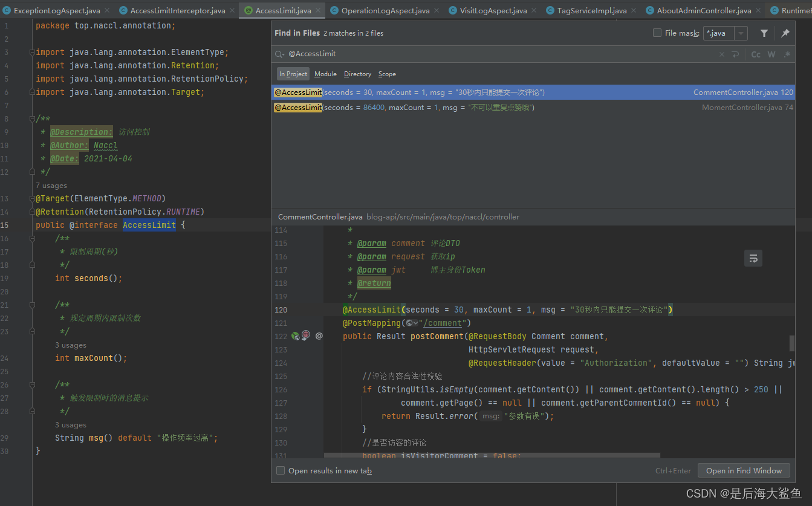Click the TagServiceImpl.java tab file icon

(x=550, y=11)
